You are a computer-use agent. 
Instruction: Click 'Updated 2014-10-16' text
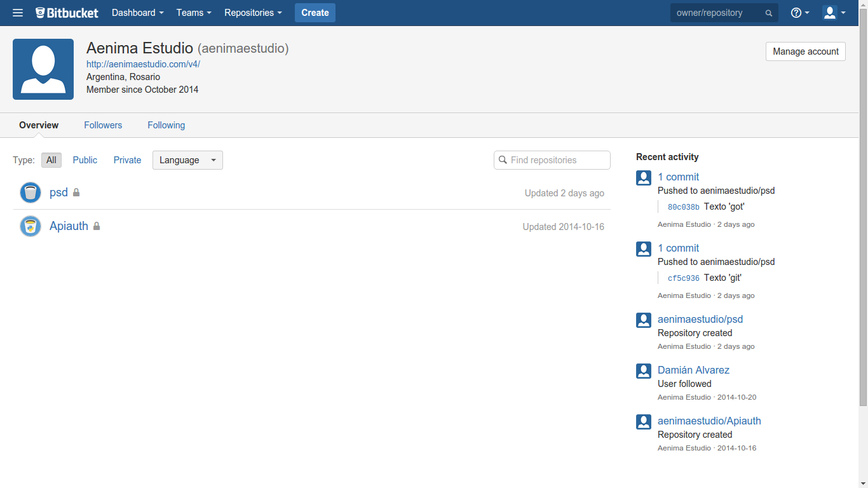click(564, 227)
